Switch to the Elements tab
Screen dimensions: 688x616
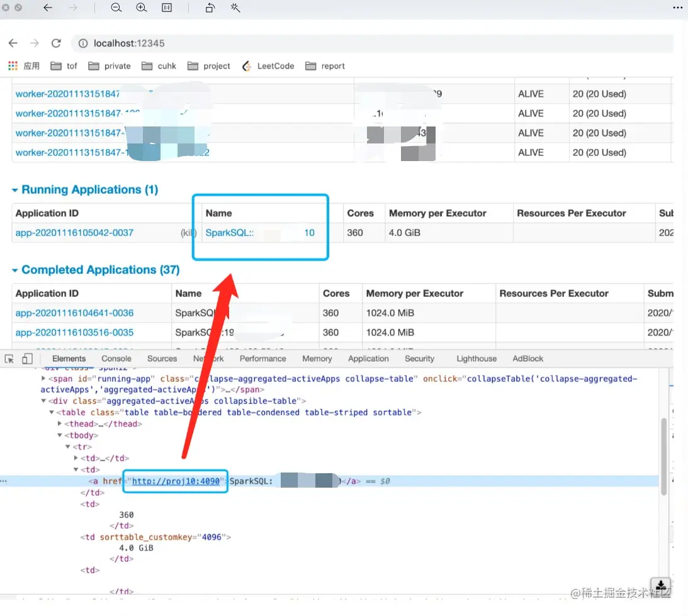coord(69,359)
